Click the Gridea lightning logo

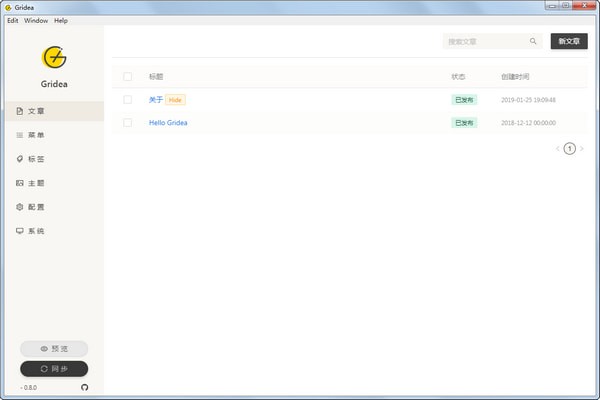tap(54, 59)
